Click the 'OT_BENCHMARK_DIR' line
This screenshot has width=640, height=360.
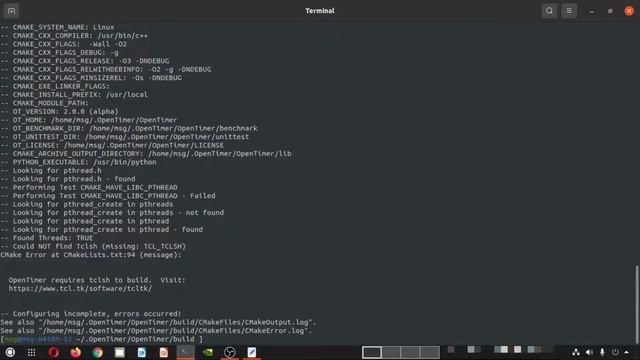(129, 128)
